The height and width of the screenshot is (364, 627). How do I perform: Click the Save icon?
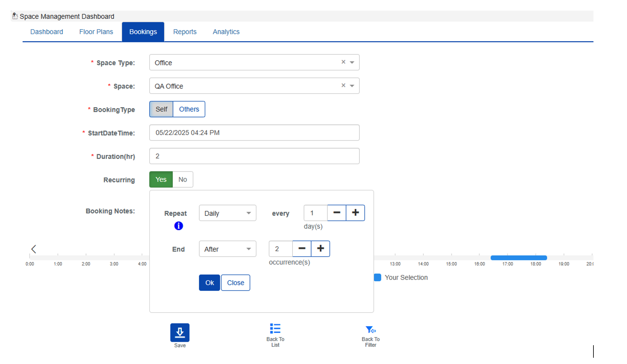point(180,332)
